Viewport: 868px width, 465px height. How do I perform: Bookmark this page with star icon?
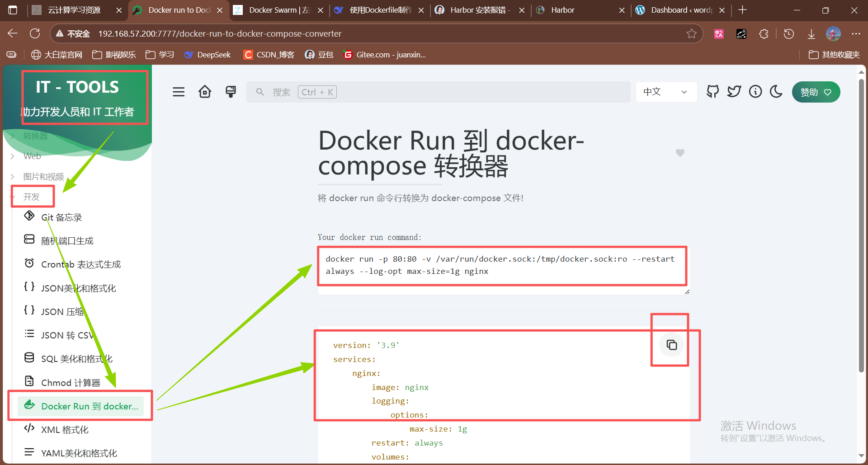[691, 33]
